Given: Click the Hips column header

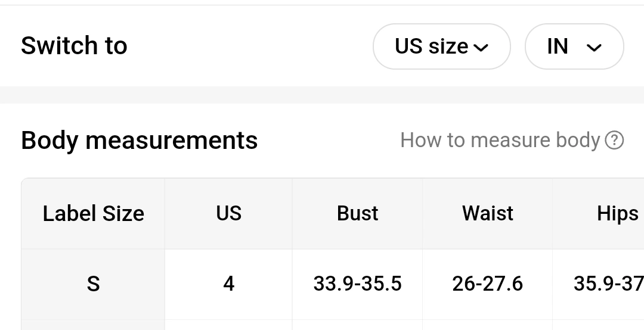Looking at the screenshot, I should 617,214.
